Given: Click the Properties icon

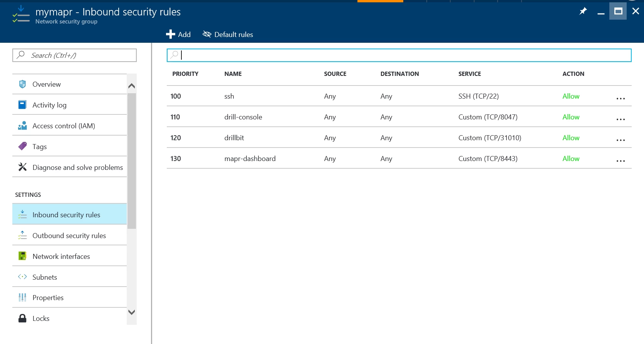Looking at the screenshot, I should (x=22, y=297).
